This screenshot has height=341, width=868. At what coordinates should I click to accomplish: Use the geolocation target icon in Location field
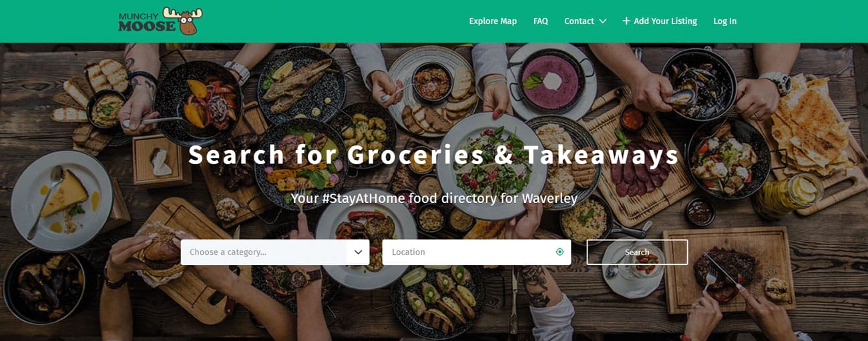coord(560,252)
